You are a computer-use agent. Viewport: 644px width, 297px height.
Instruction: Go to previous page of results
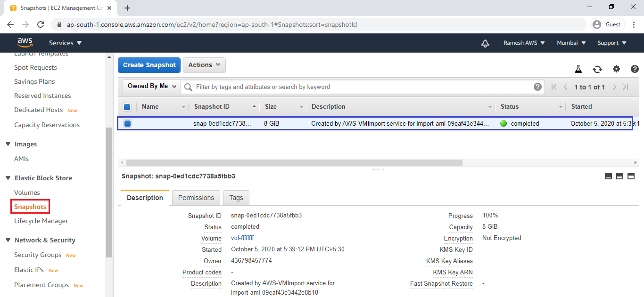(x=565, y=87)
